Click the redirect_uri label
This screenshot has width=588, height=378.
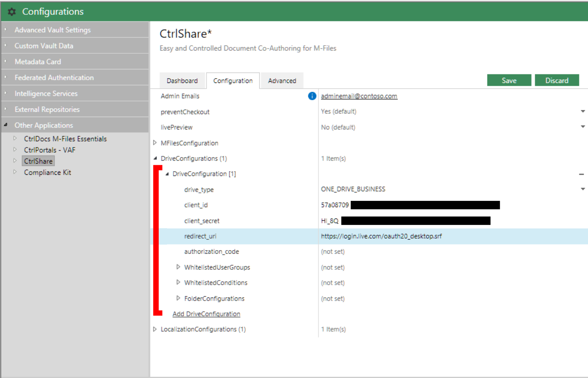(x=200, y=236)
